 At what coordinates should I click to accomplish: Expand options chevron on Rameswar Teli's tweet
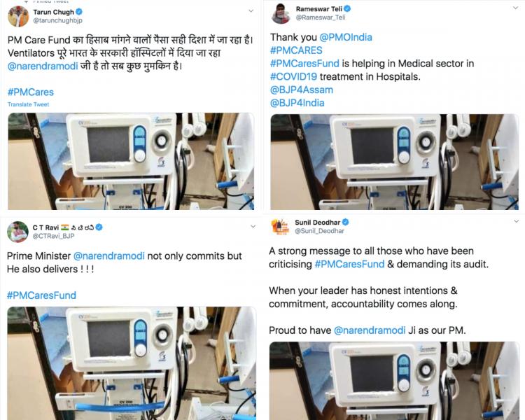(x=516, y=8)
